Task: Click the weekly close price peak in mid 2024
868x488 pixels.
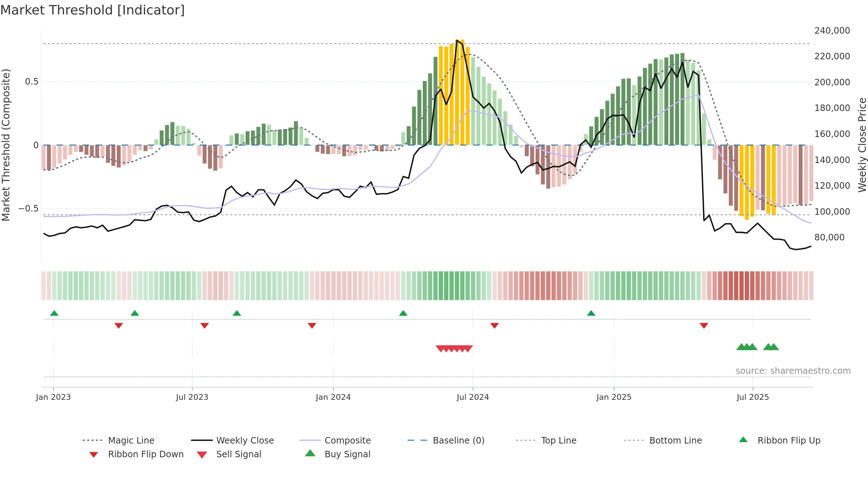Action: click(457, 40)
